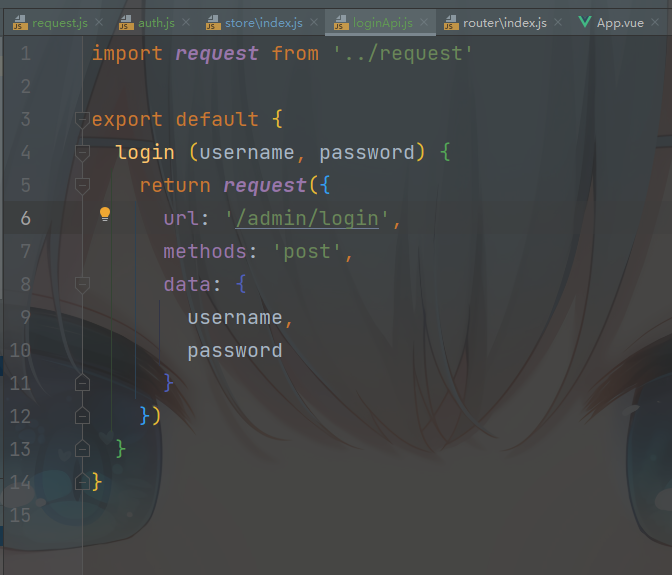Click the fold end marker on line 12
Image resolution: width=672 pixels, height=575 pixels.
click(x=82, y=416)
